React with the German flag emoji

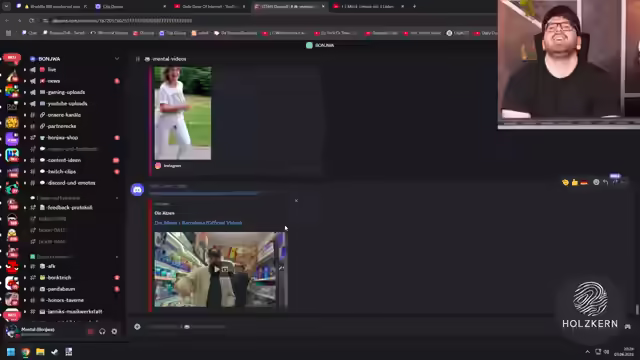[x=584, y=182]
